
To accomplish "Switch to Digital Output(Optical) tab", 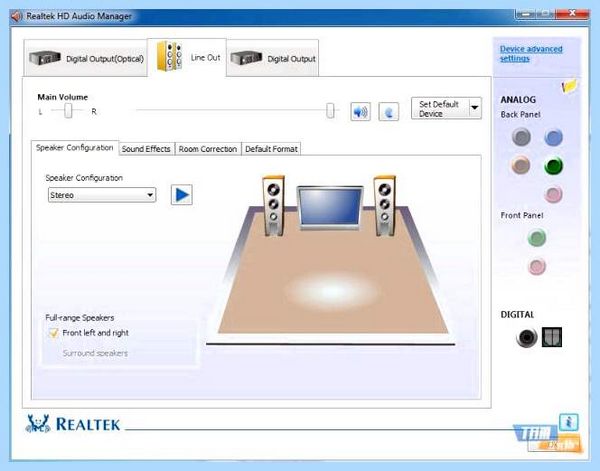I will [x=85, y=58].
